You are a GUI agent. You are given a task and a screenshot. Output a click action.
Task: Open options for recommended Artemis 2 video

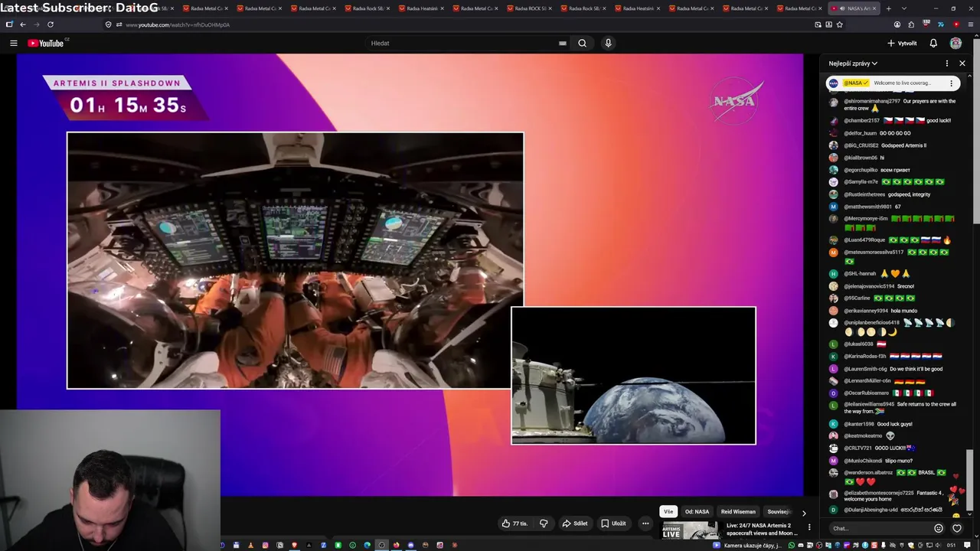(809, 527)
